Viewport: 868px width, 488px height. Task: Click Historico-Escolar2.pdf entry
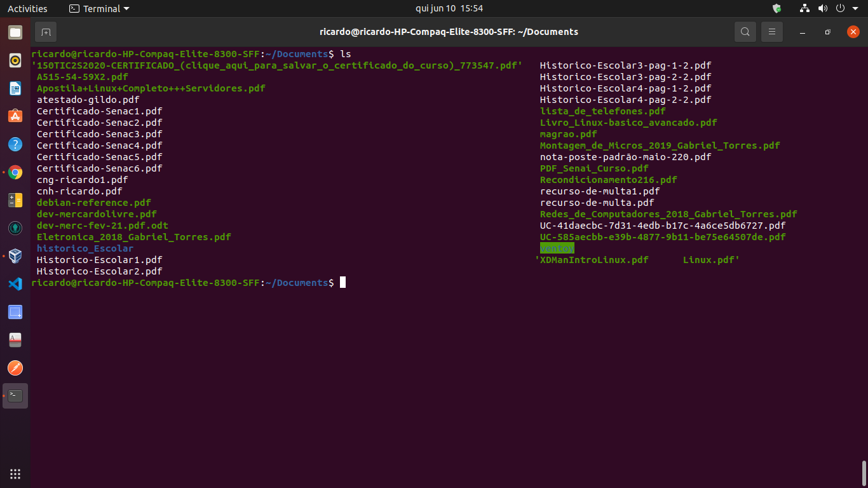(100, 271)
